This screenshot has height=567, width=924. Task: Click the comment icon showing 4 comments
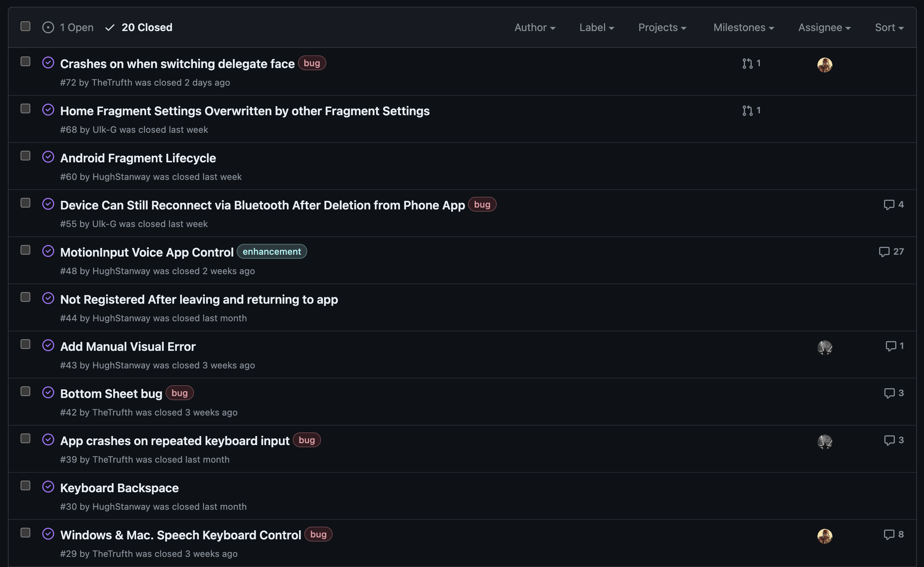click(x=889, y=205)
